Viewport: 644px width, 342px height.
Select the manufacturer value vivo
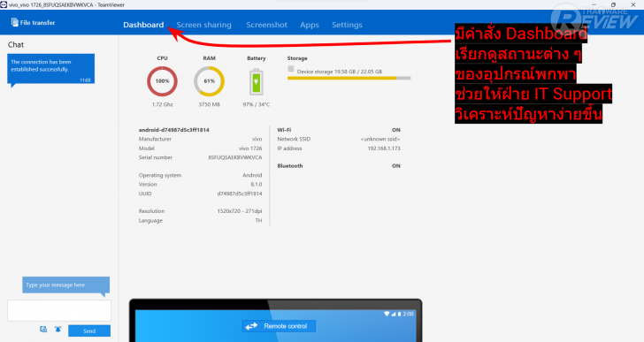tap(257, 139)
